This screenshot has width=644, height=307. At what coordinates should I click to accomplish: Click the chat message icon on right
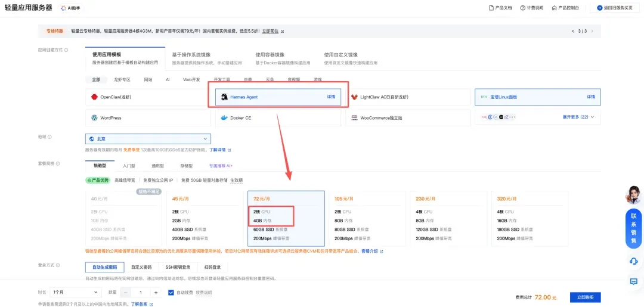coord(633,281)
